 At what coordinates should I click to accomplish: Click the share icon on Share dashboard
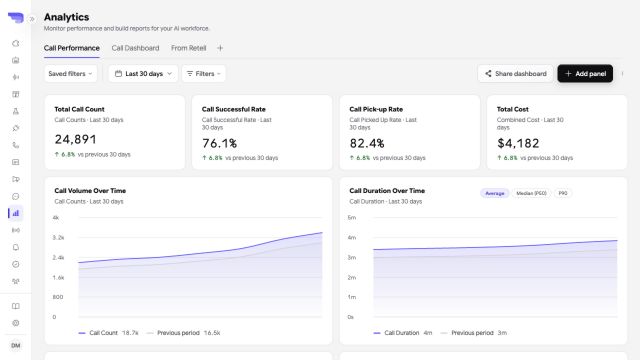[x=488, y=73]
